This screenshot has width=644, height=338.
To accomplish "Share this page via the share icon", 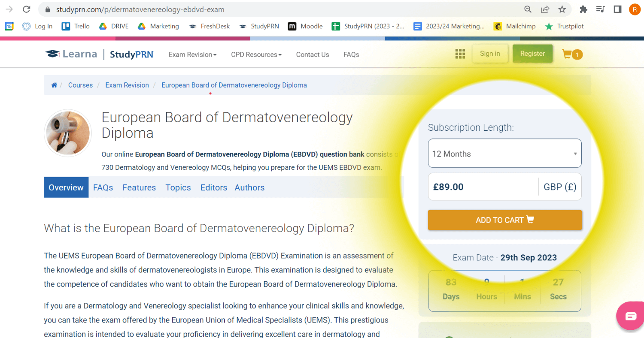I will pyautogui.click(x=545, y=9).
